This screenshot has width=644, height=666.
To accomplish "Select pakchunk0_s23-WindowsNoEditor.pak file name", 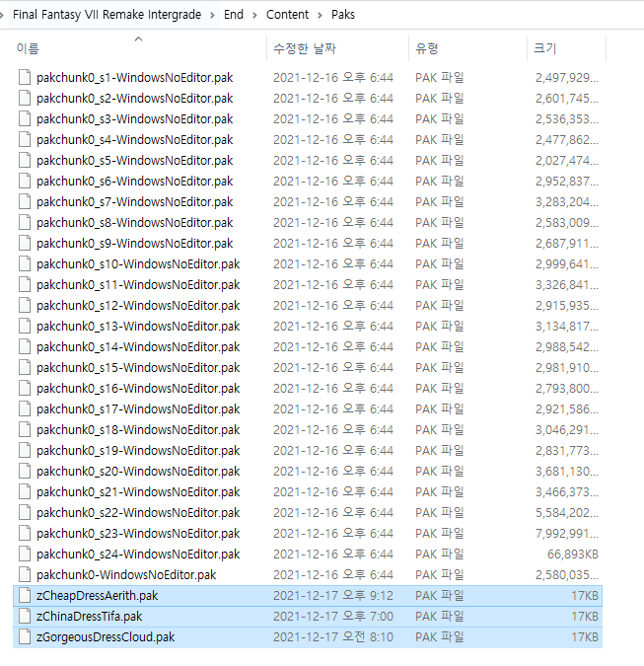I will click(138, 534).
